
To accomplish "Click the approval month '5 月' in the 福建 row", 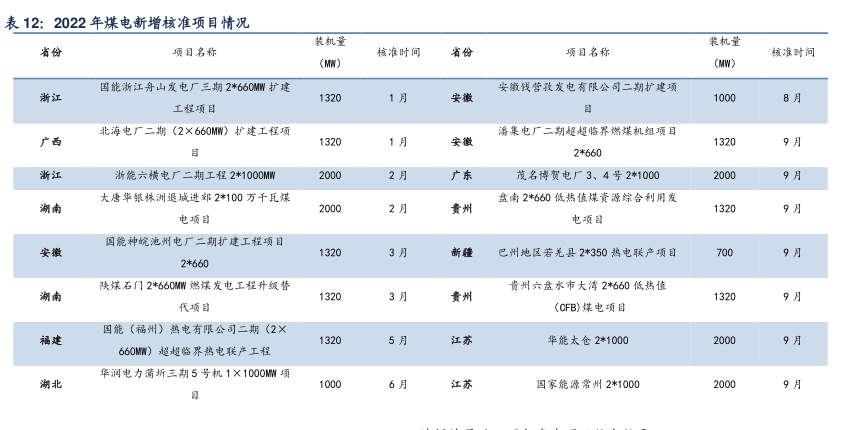I will coord(398,340).
